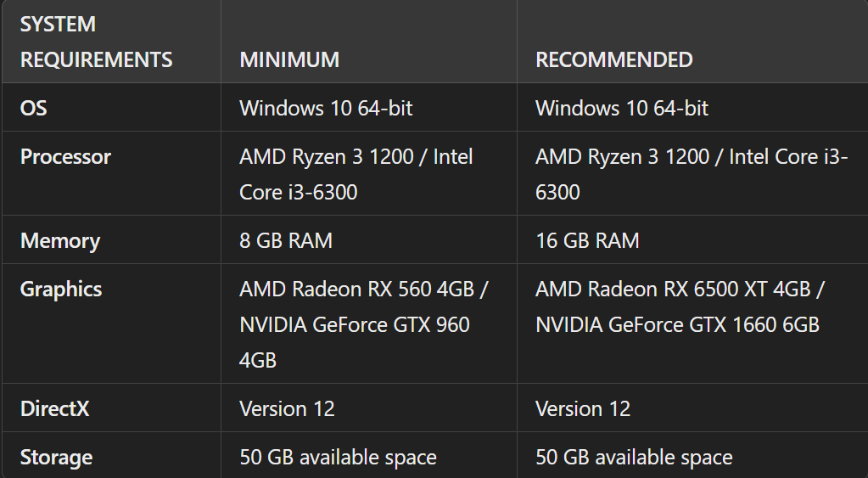The height and width of the screenshot is (478, 868).
Task: Click minimum DirectX Version 12 cell
Action: 287,408
